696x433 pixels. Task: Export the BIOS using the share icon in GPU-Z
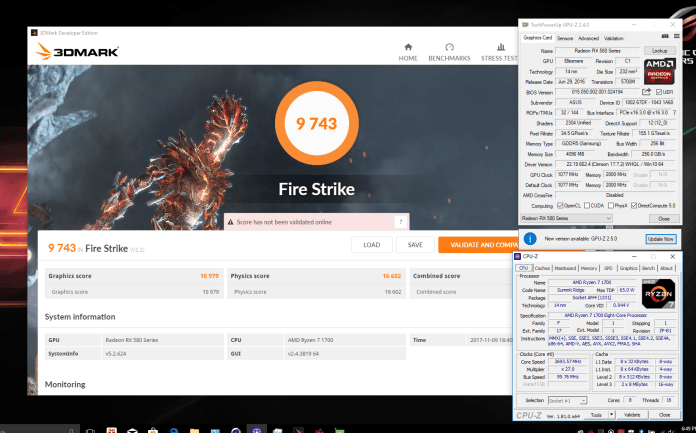[646, 92]
